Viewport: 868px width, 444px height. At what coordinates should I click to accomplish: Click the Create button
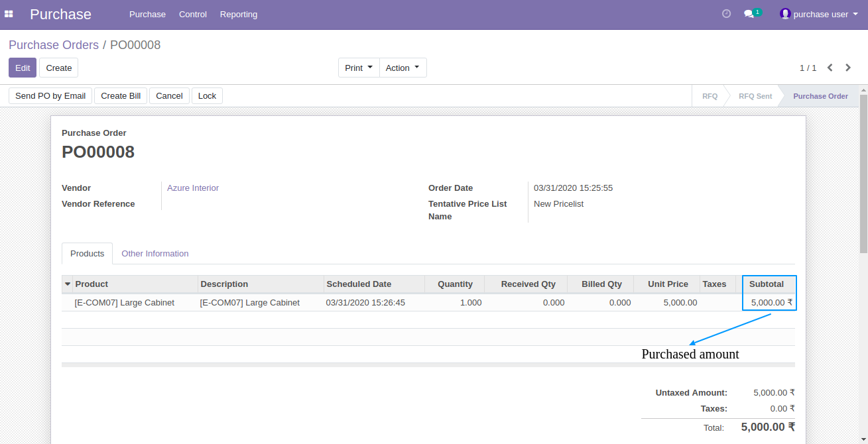click(x=58, y=68)
